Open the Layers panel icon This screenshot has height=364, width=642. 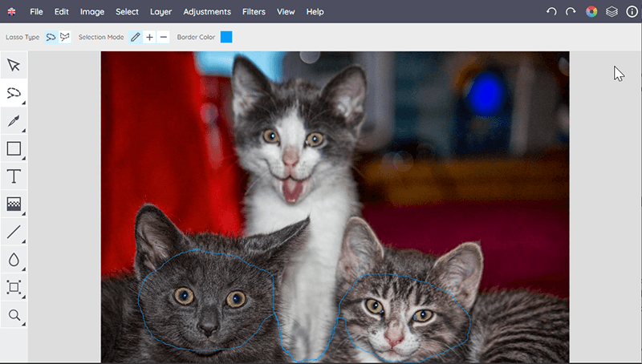pyautogui.click(x=612, y=12)
